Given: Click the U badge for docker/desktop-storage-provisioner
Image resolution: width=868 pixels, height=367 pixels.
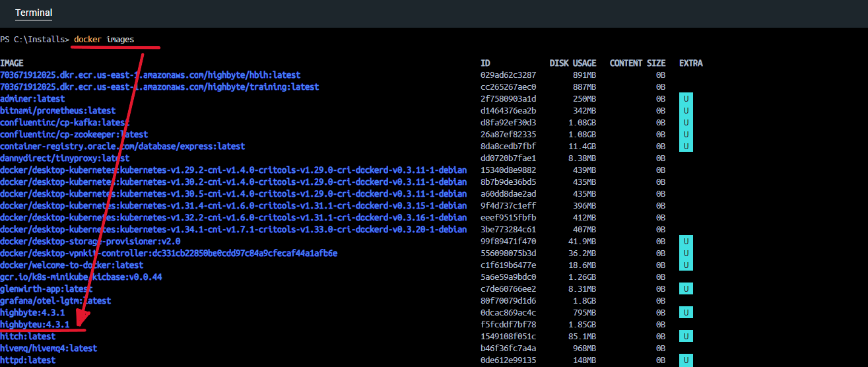Looking at the screenshot, I should point(686,242).
